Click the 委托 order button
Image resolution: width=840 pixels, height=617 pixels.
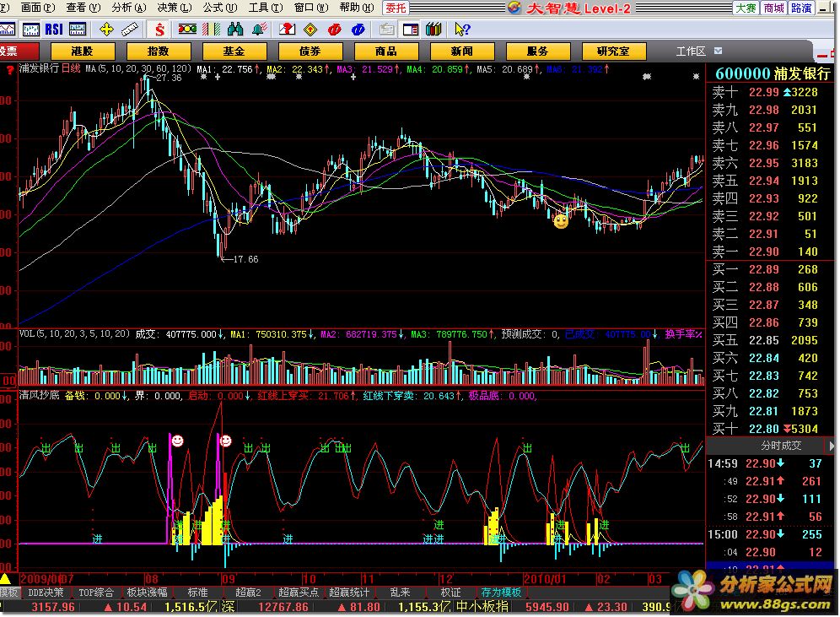click(396, 8)
